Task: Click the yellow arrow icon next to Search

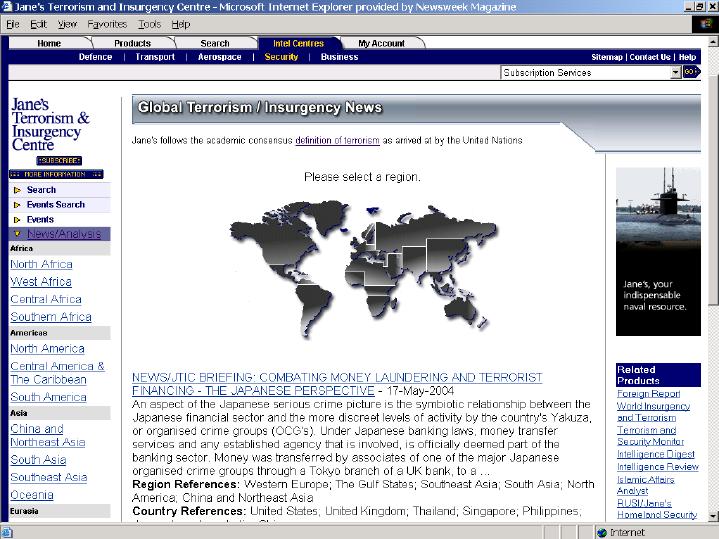Action: 17,190
